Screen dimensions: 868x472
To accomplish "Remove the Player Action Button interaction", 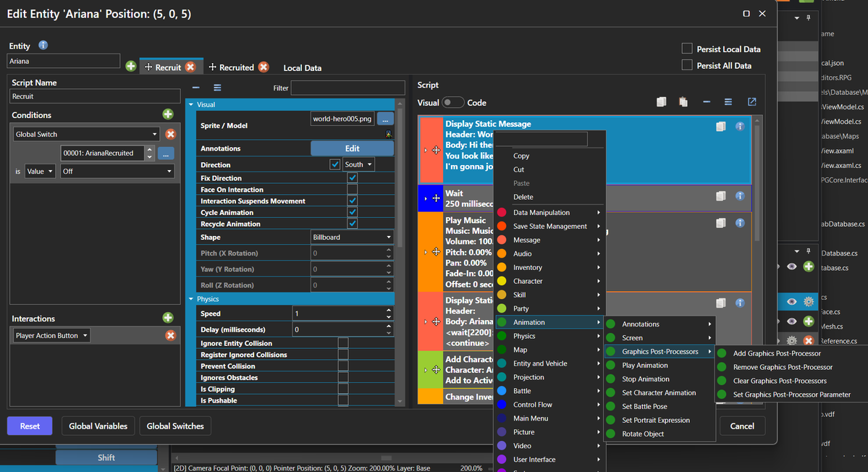I will (x=171, y=335).
